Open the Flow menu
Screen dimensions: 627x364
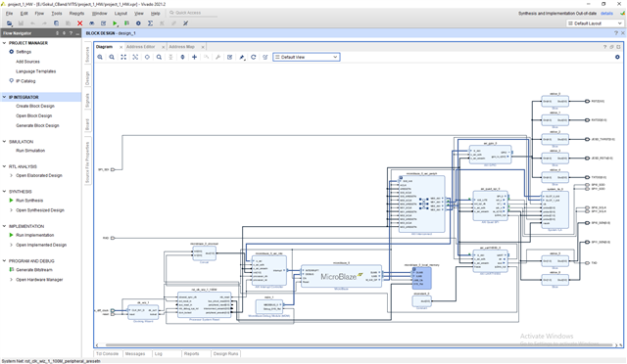[x=39, y=13]
